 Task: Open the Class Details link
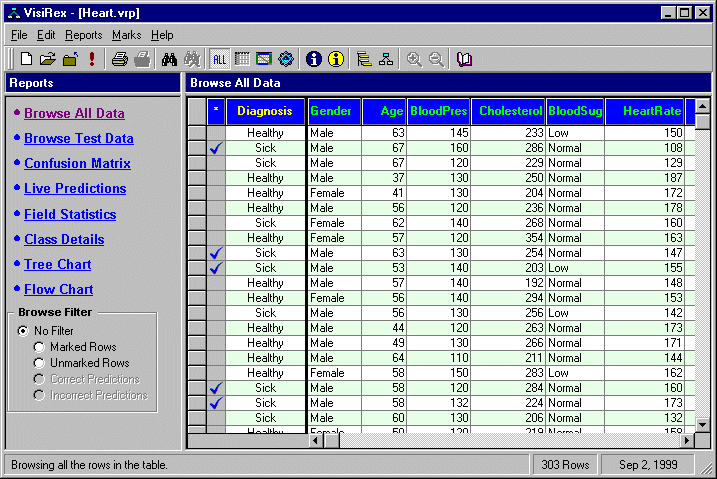point(64,240)
